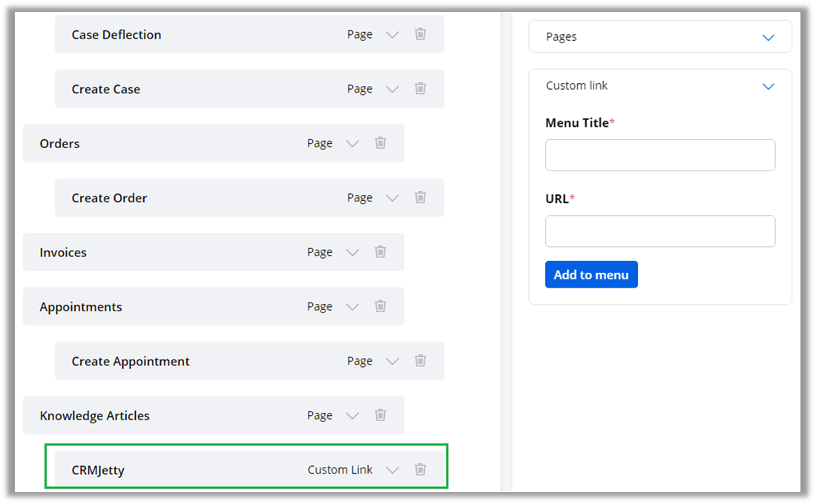Viewport: 816px width, 504px height.
Task: Expand the Orders menu item chevron
Action: point(352,144)
